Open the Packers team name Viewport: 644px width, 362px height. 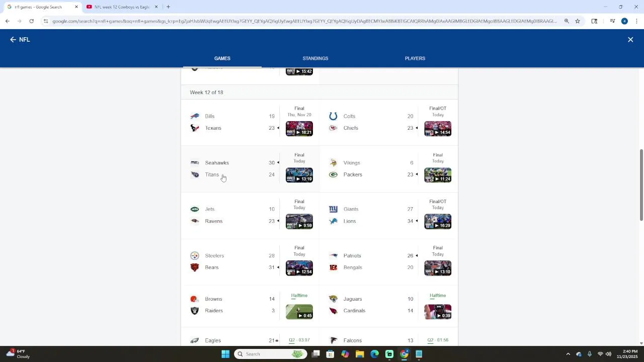click(x=353, y=174)
